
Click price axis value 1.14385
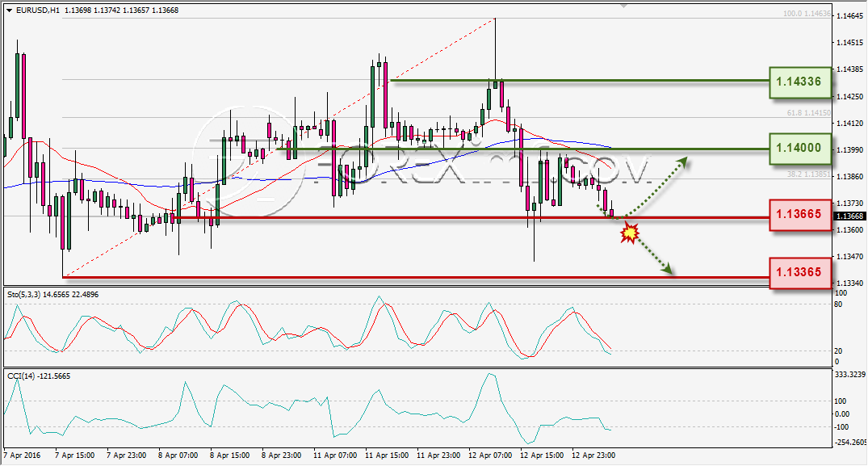pyautogui.click(x=849, y=69)
